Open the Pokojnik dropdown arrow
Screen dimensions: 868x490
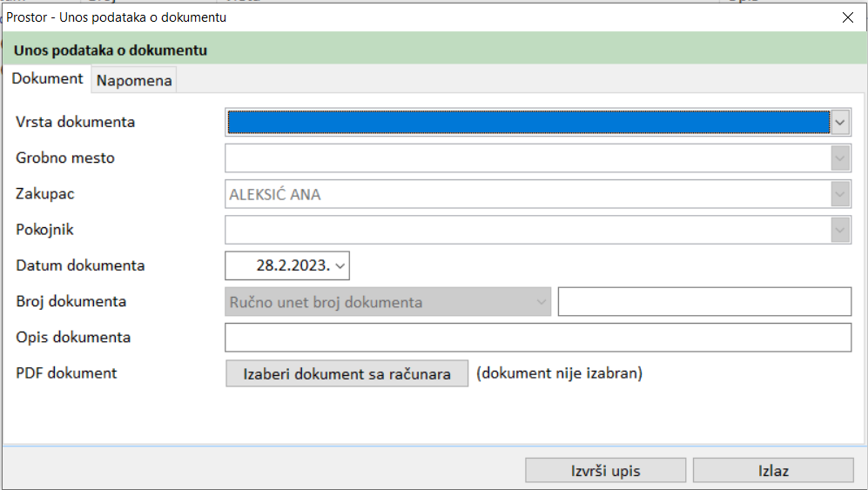coord(839,230)
